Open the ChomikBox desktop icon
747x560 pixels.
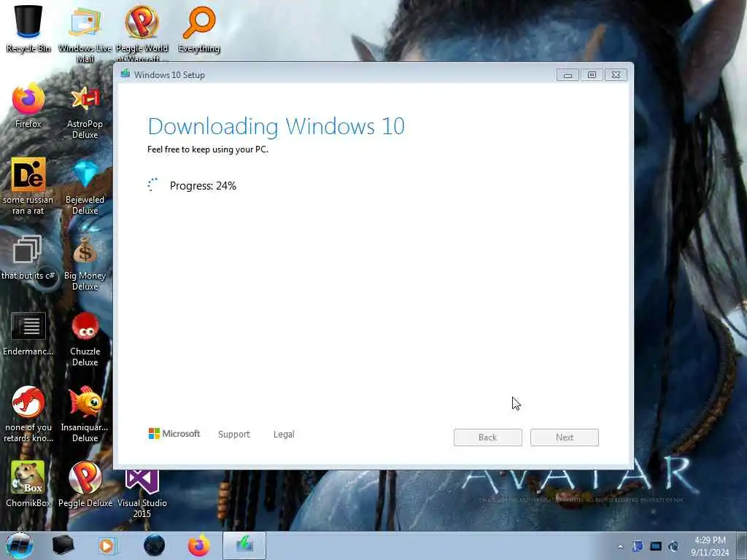click(28, 483)
